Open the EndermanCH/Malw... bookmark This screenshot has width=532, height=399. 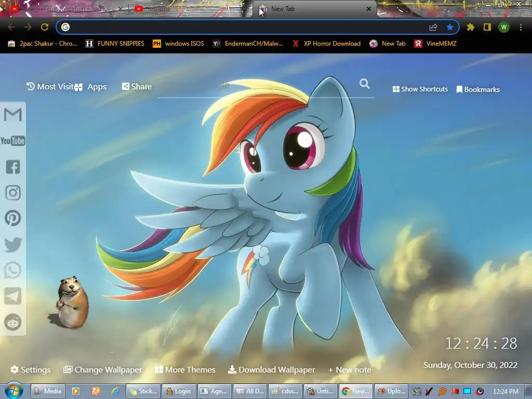[x=248, y=44]
